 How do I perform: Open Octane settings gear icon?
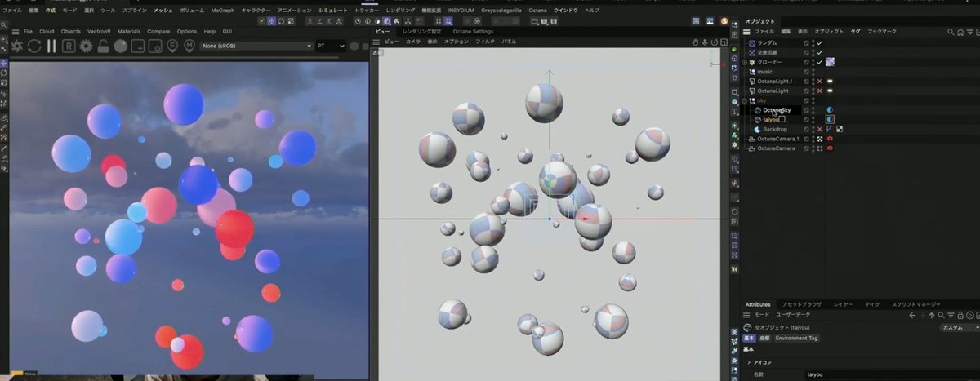point(86,47)
